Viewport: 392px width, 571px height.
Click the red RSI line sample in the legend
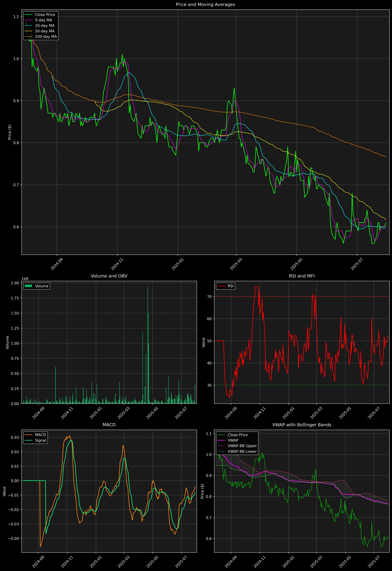[221, 286]
